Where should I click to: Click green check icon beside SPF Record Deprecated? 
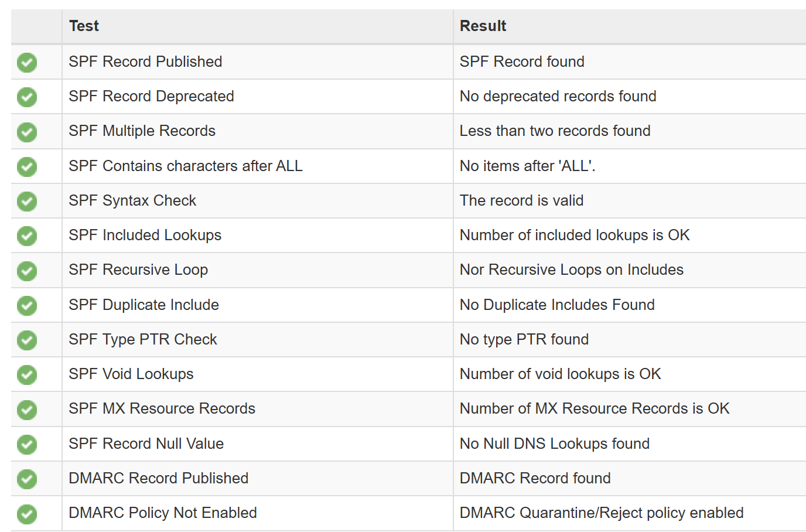[27, 97]
